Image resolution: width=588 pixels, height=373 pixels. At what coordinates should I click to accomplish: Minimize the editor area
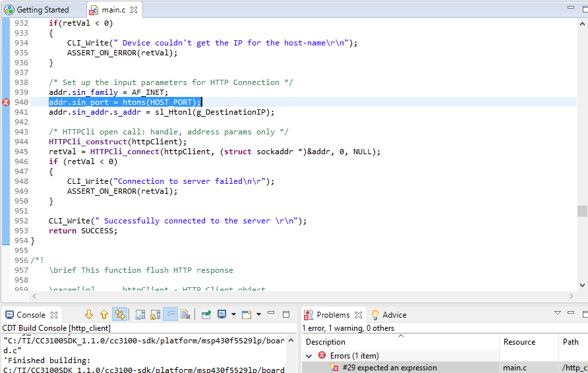pos(571,7)
